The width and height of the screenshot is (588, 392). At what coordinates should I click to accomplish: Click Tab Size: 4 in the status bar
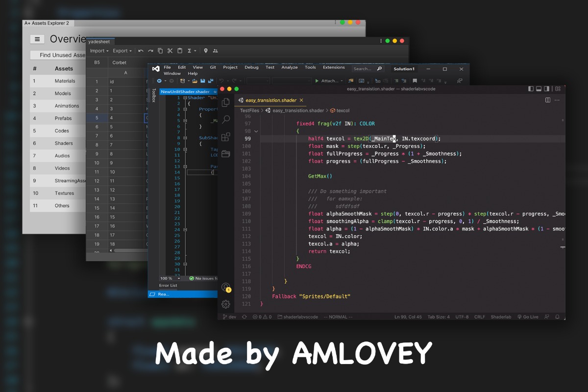(439, 317)
